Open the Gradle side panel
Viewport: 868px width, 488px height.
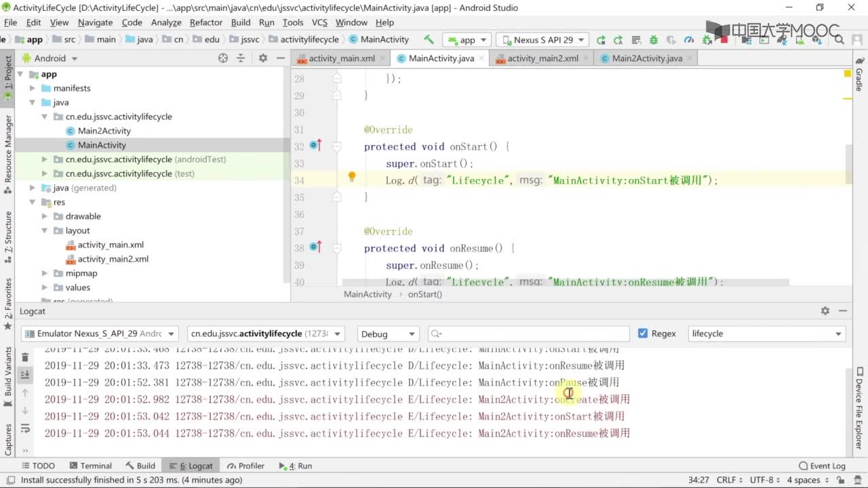click(x=859, y=75)
